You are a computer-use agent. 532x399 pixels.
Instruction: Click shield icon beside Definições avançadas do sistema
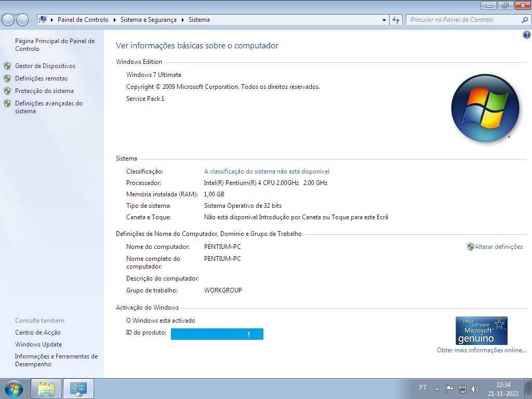7,103
